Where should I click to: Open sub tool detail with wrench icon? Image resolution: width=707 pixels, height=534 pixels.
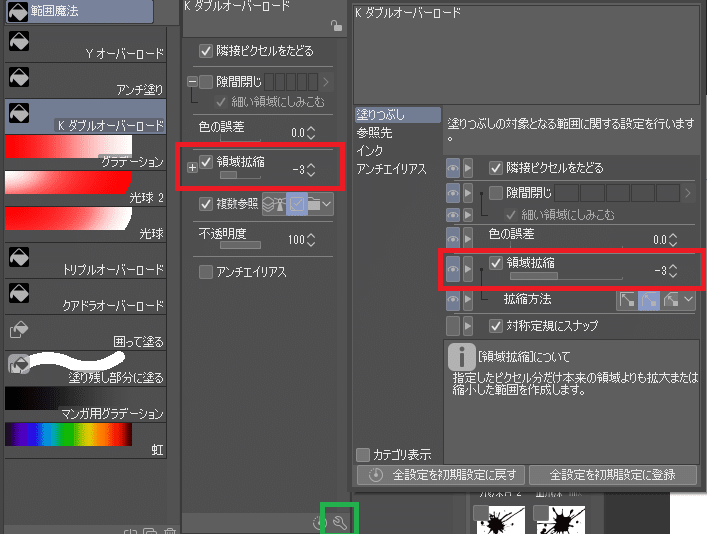pyautogui.click(x=340, y=523)
